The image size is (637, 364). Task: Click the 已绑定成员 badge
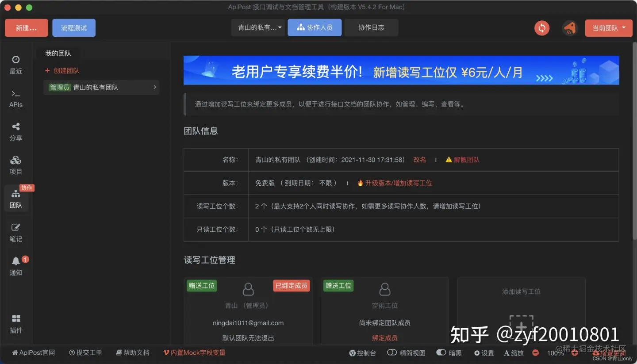(291, 286)
